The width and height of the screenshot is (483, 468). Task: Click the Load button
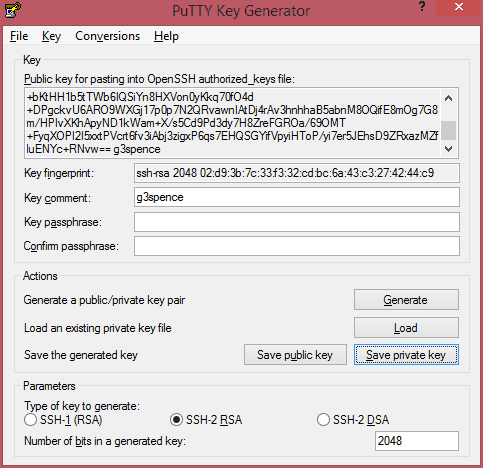406,328
